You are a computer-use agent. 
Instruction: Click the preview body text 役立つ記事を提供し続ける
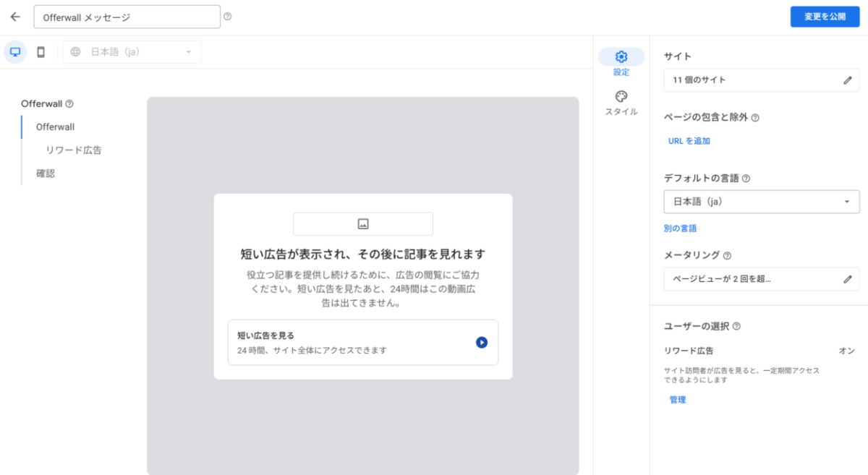click(363, 289)
